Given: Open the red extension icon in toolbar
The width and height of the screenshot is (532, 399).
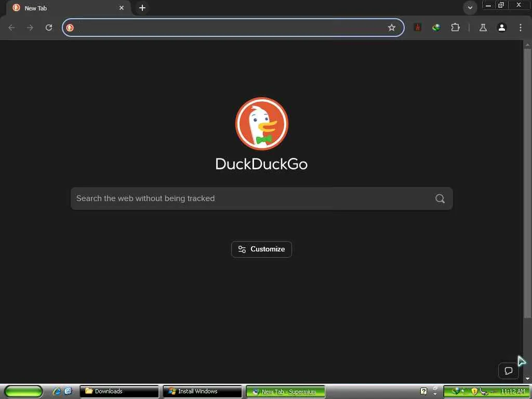Looking at the screenshot, I should (418, 28).
